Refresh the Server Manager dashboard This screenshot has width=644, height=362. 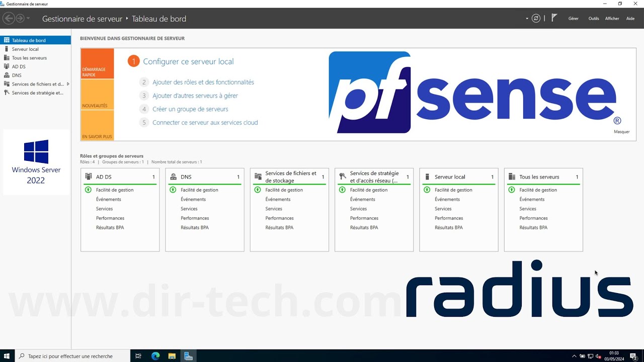point(536,19)
